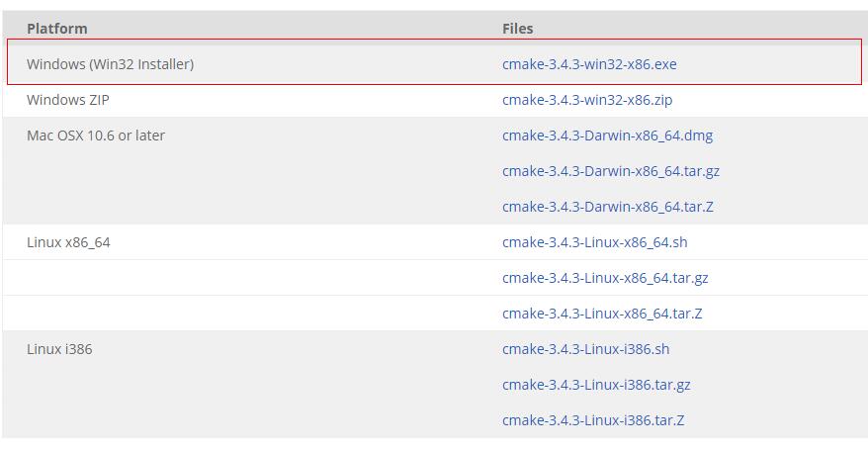
Task: Click the "Files" column header
Action: tap(518, 29)
